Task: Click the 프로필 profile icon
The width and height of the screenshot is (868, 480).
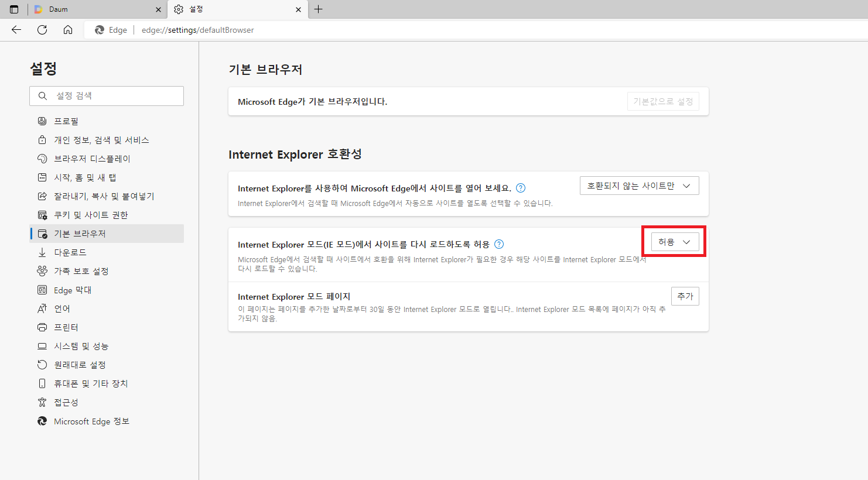Action: pyautogui.click(x=42, y=121)
